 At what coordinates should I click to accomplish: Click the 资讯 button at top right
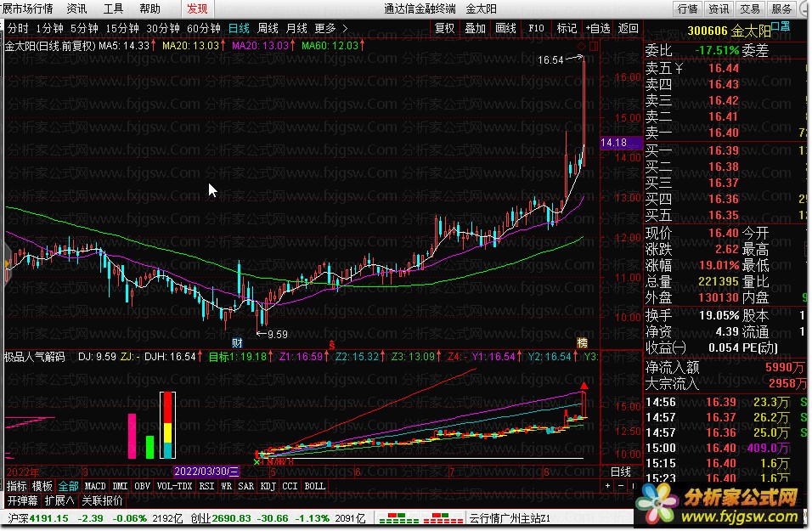pyautogui.click(x=719, y=8)
